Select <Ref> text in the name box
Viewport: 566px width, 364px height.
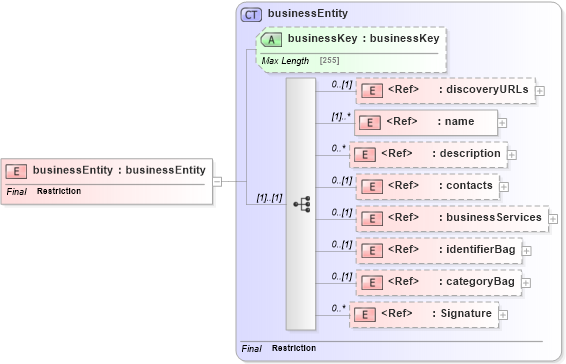(x=402, y=121)
